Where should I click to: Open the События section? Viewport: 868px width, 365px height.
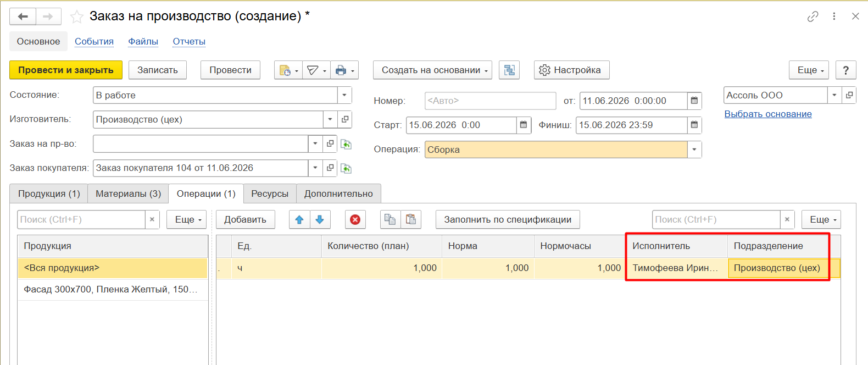point(94,41)
